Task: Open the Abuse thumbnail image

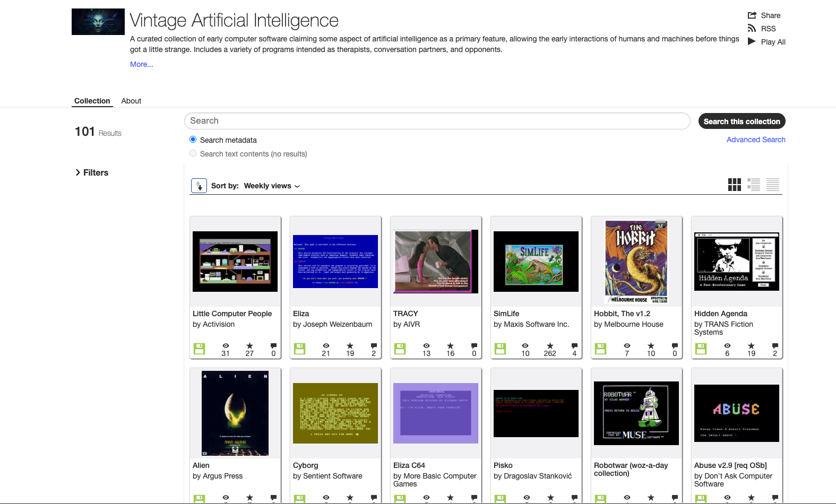Action: point(737,413)
